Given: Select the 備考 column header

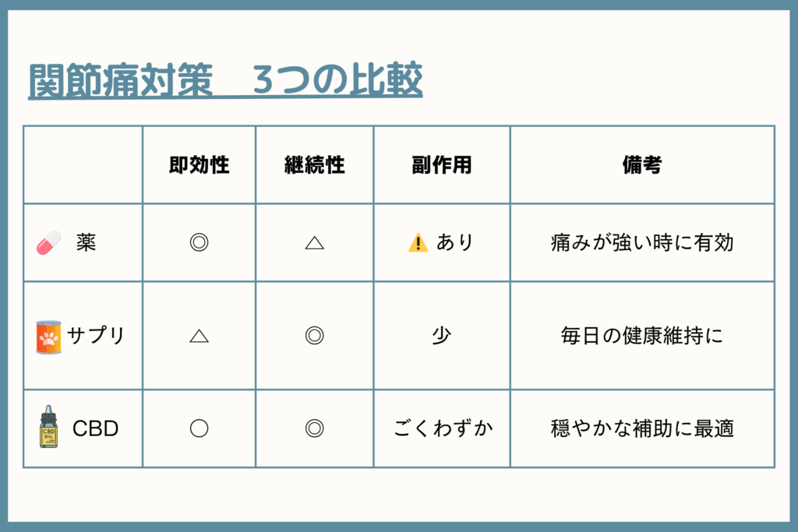Looking at the screenshot, I should point(642,165).
